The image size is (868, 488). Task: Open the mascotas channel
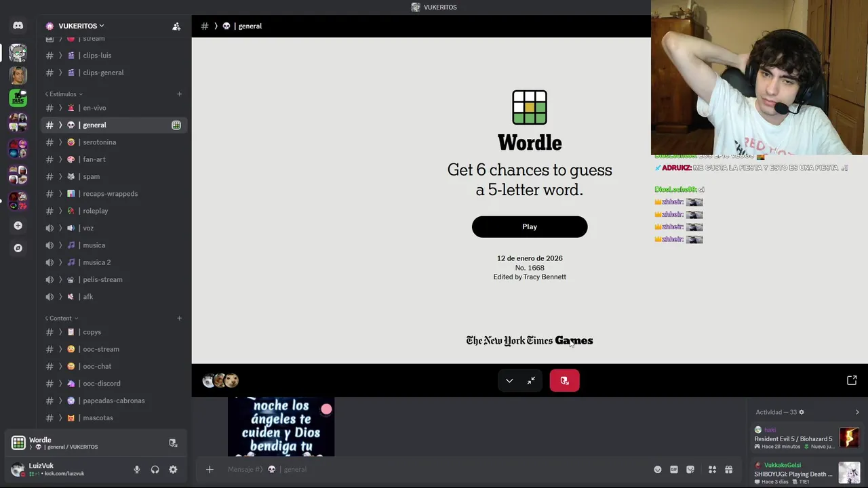point(113,418)
